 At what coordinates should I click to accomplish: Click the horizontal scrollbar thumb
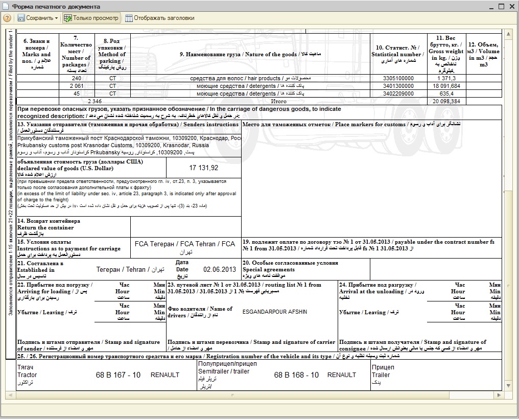point(232,395)
